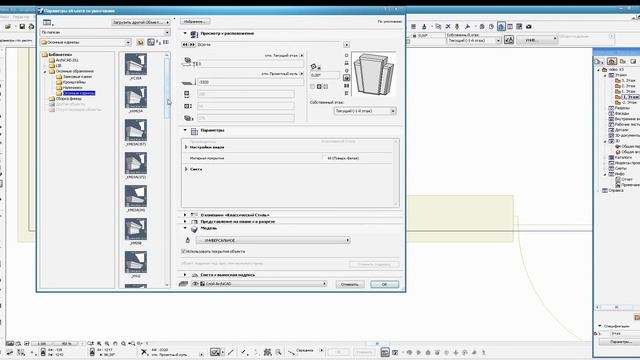Click the Отменить (Cancel) button
The image size is (640, 360).
tap(350, 284)
